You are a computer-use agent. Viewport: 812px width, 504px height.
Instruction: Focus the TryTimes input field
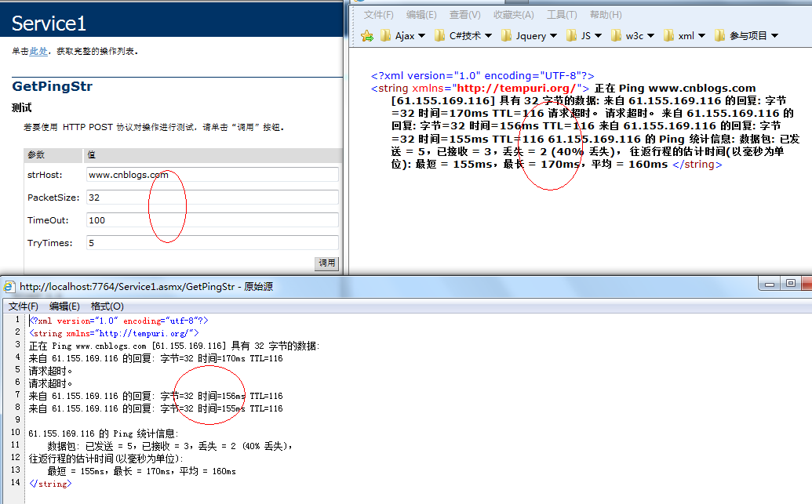[x=213, y=243]
